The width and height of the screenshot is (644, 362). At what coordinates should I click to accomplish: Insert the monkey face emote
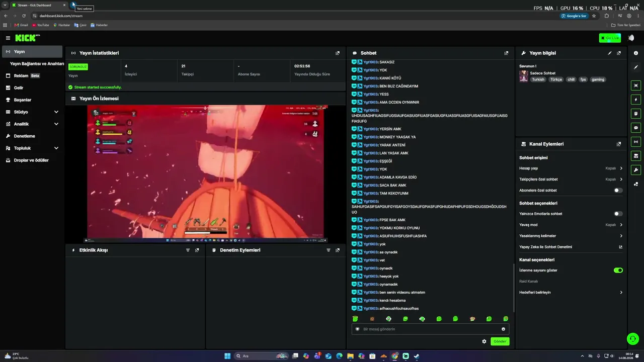[472, 319]
